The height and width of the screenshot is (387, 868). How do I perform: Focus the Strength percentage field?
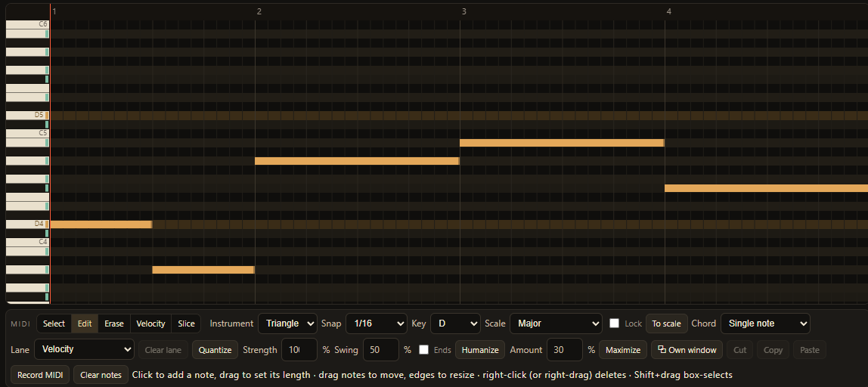(299, 350)
